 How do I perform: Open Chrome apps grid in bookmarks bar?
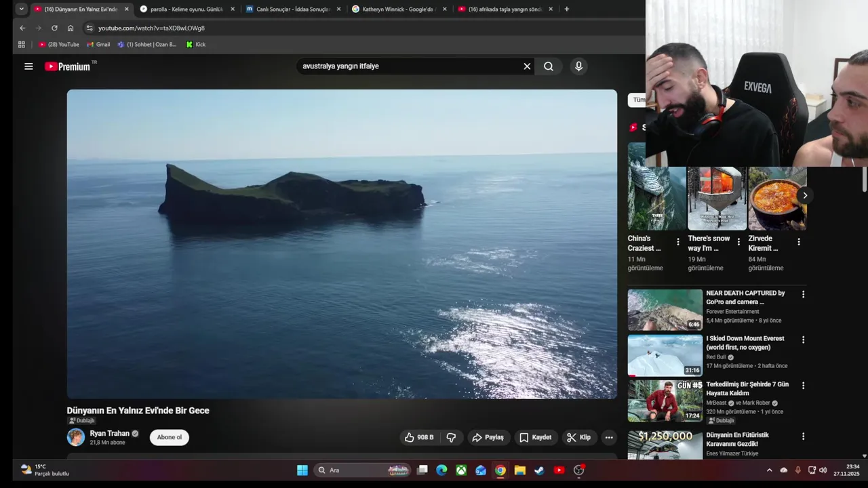coord(22,45)
